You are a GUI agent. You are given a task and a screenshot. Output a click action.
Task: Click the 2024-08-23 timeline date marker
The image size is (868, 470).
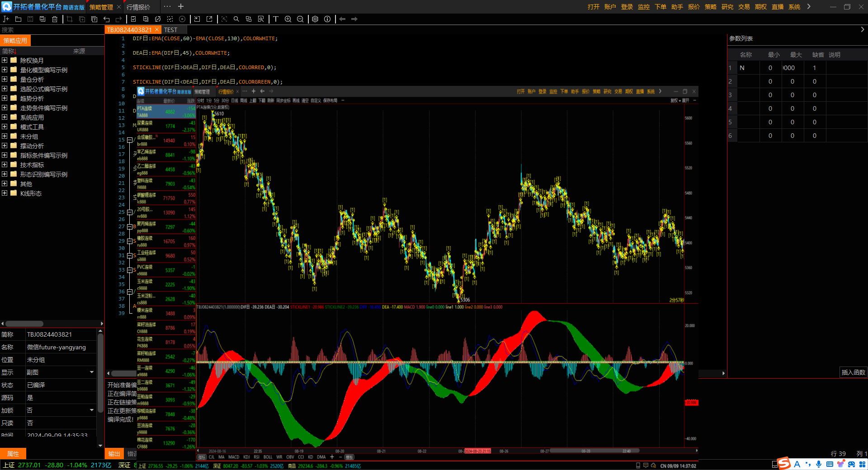click(477, 451)
